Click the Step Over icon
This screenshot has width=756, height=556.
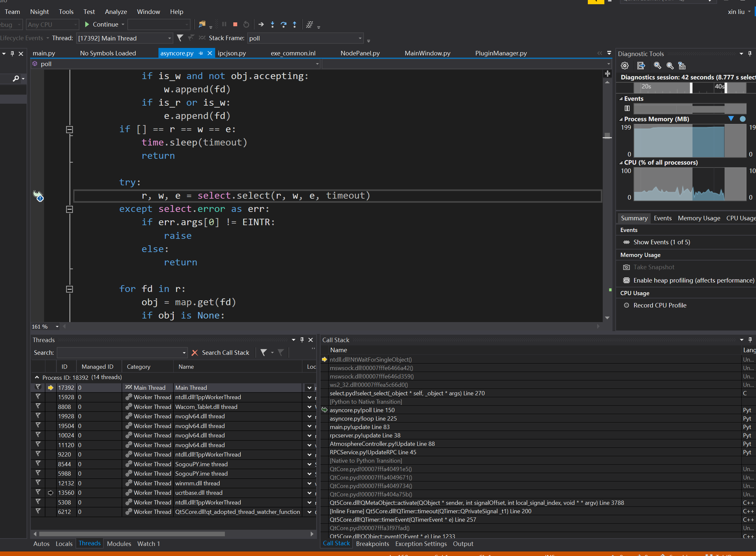[x=284, y=24]
